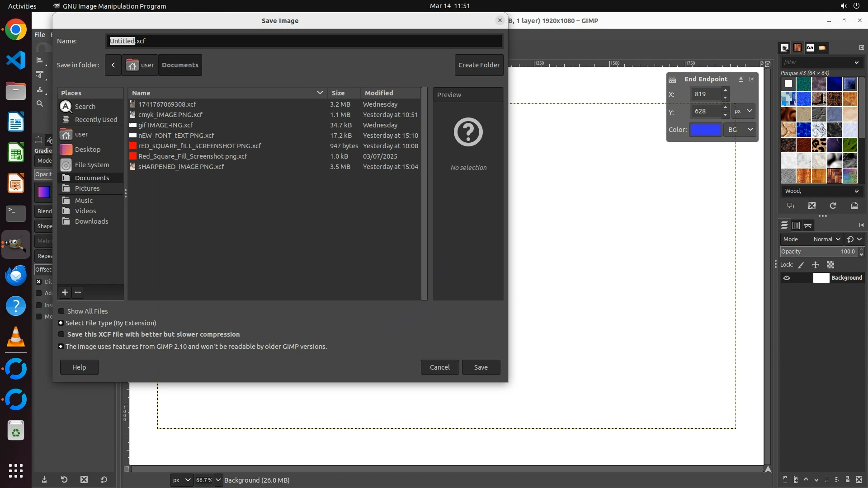
Task: Open the BG color source dropdown
Action: [741, 130]
